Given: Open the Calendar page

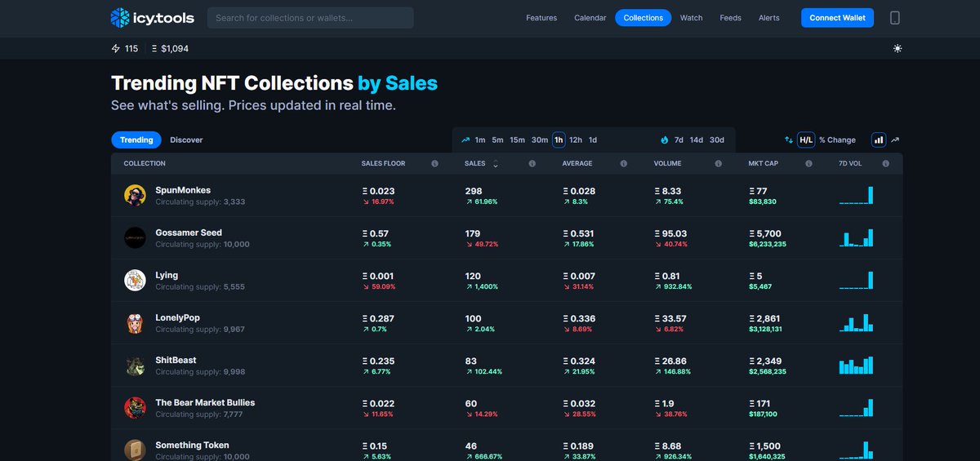Looking at the screenshot, I should [590, 18].
